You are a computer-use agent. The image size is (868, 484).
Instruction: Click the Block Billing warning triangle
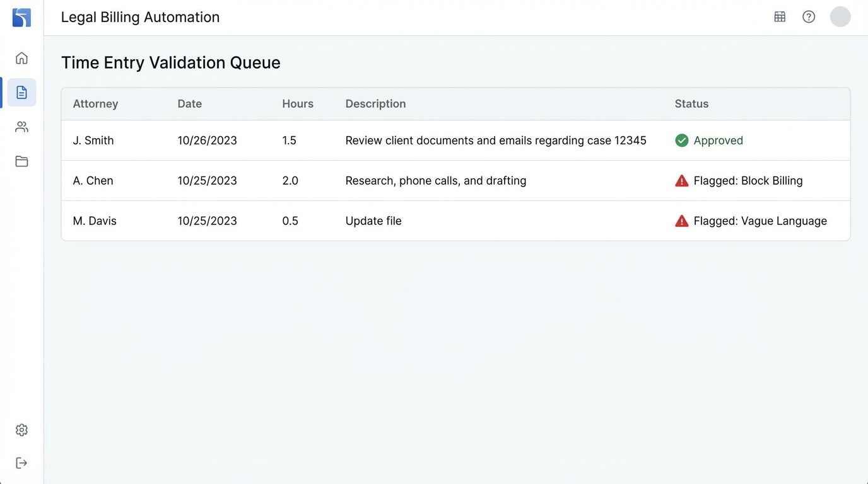tap(681, 180)
